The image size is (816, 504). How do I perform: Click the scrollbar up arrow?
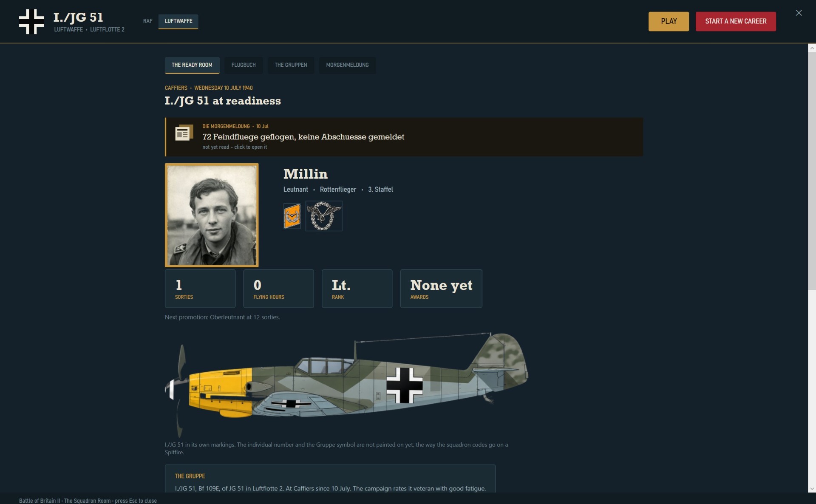click(x=812, y=48)
